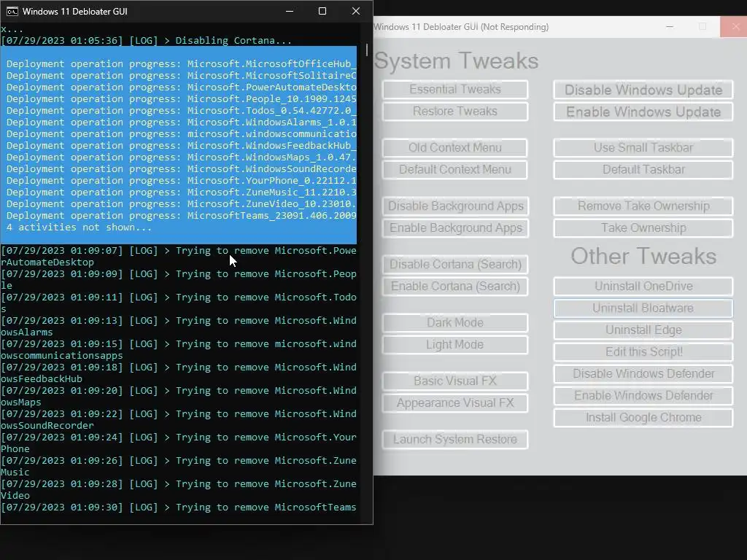This screenshot has height=560, width=747.
Task: Click '4 activities not shown...' text
Action: click(x=79, y=227)
